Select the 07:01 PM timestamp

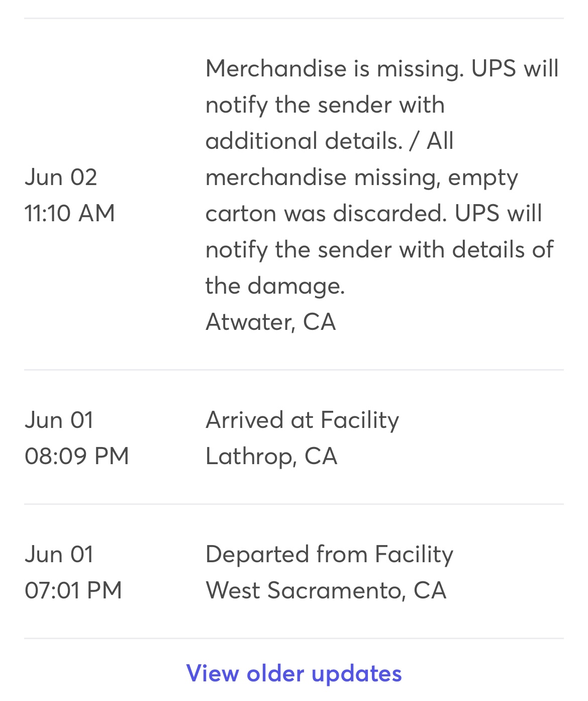tap(73, 590)
